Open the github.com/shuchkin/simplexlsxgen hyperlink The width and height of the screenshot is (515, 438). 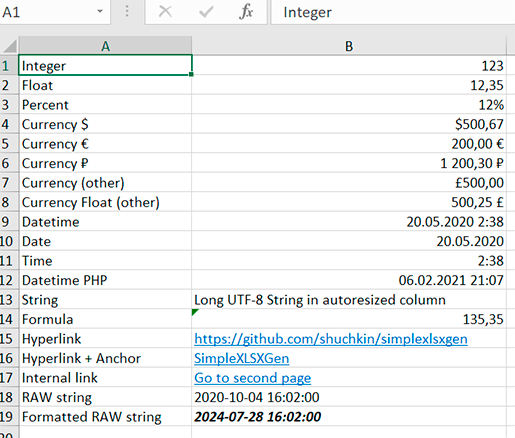click(331, 339)
